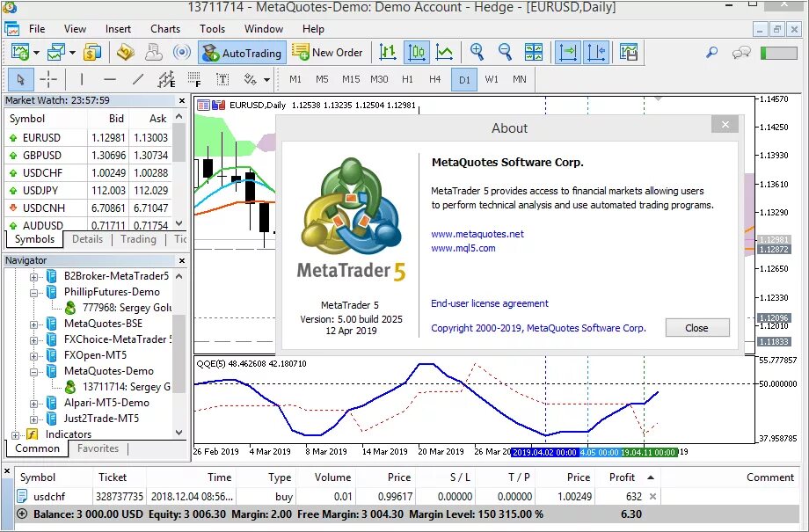Select the trendline tool

pos(138,79)
